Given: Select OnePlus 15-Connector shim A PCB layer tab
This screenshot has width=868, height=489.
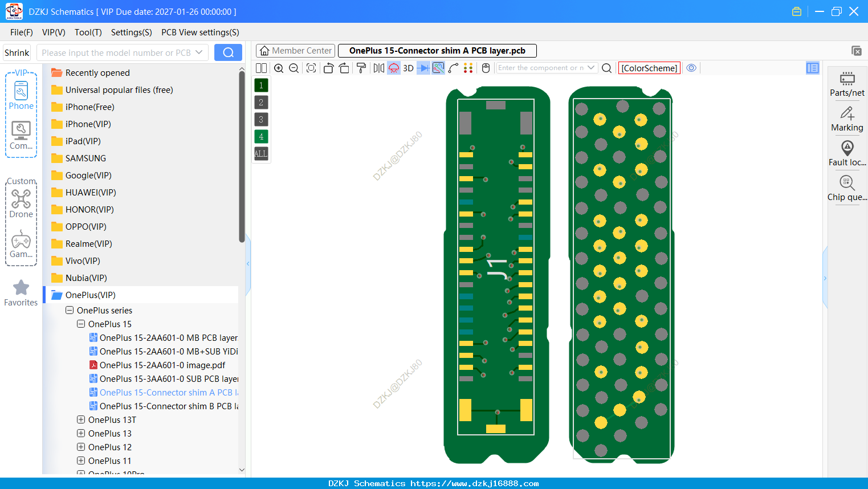Looking at the screenshot, I should click(x=437, y=51).
